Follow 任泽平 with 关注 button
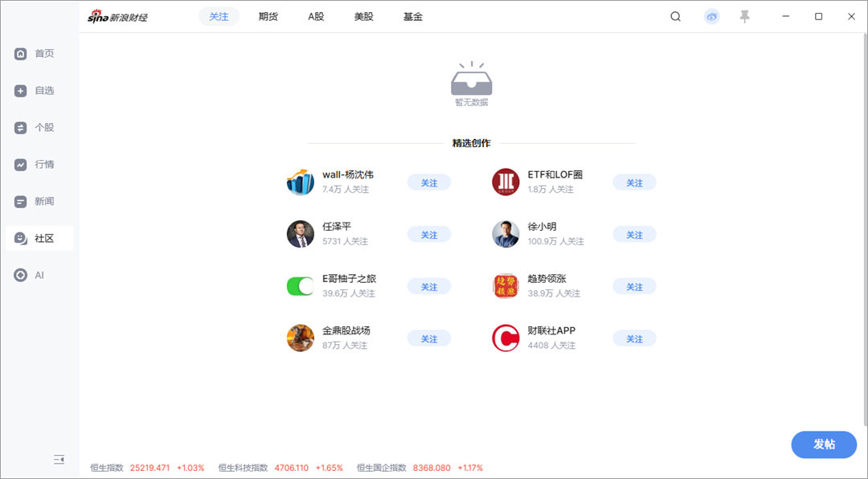Viewport: 868px width, 479px height. 429,235
